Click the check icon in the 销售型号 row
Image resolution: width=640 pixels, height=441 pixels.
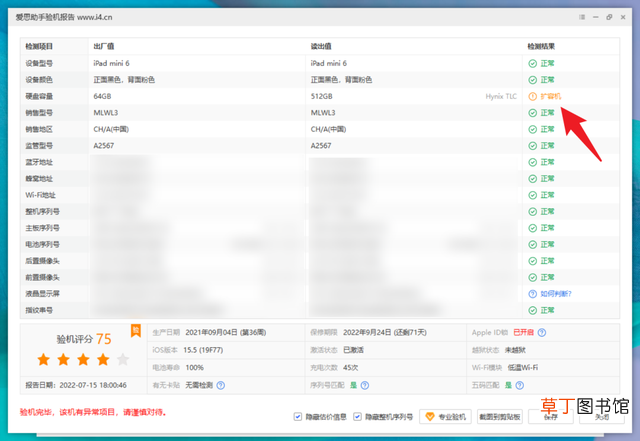pyautogui.click(x=533, y=113)
